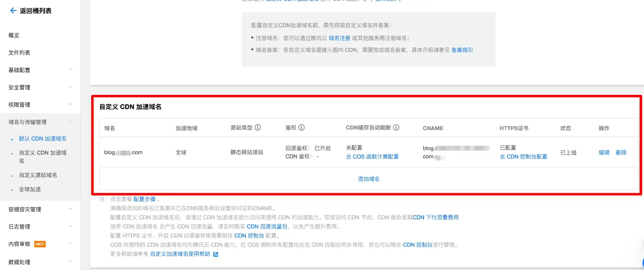Select 自定义源站域名 submenu item

pyautogui.click(x=38, y=175)
